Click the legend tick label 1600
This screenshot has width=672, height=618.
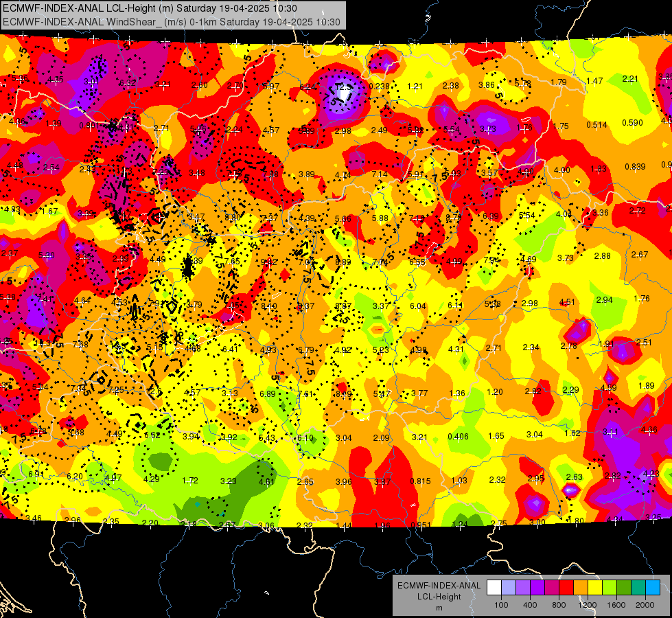click(616, 605)
